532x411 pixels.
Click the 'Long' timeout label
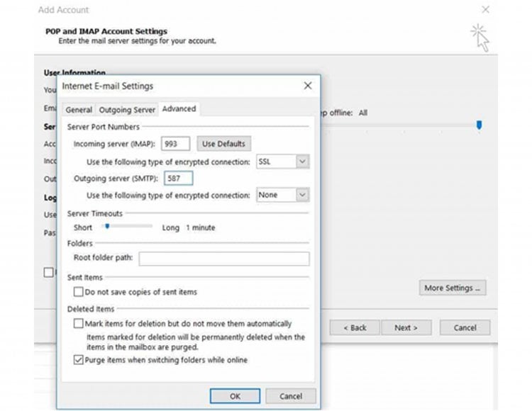pyautogui.click(x=171, y=227)
